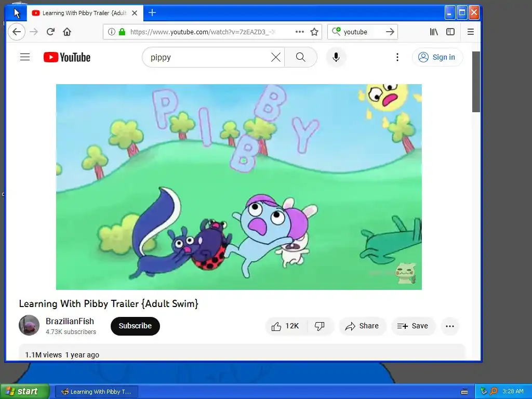Select Learning With Pibby taskbar button
The width and height of the screenshot is (532, 399).
[x=96, y=392]
